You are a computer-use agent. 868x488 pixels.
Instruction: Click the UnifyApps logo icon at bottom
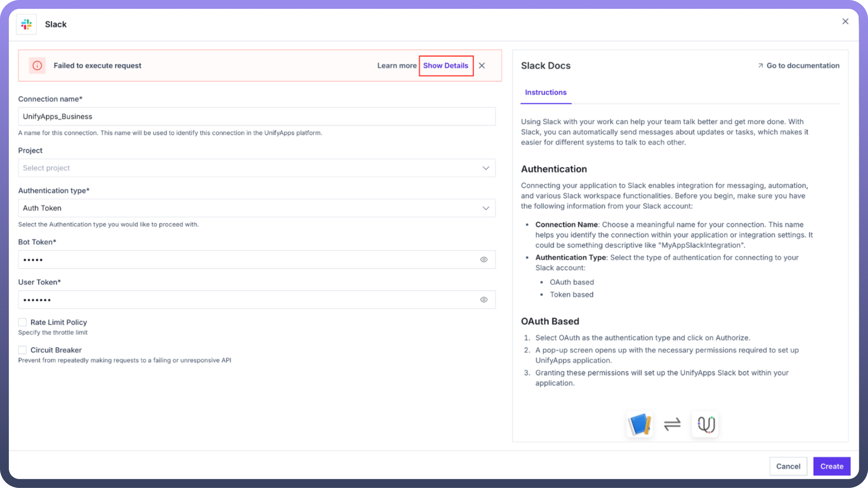[705, 424]
